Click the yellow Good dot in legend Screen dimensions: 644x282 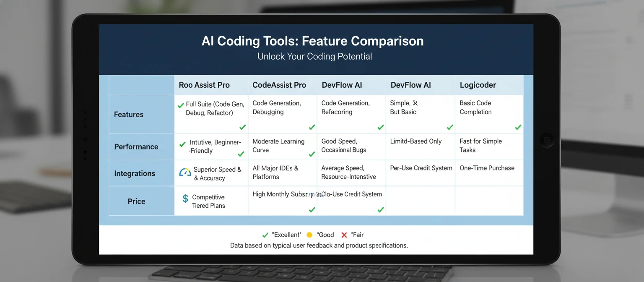click(310, 235)
